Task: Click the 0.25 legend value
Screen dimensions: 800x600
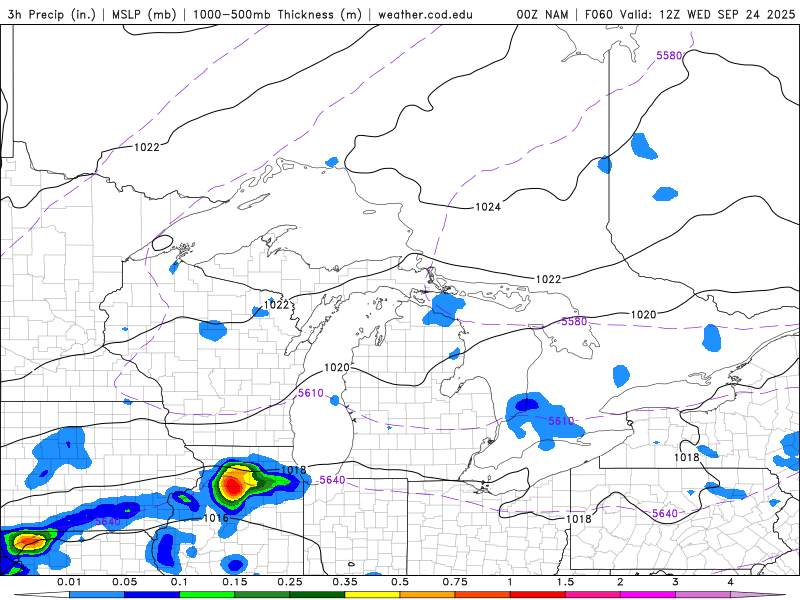Action: [290, 582]
